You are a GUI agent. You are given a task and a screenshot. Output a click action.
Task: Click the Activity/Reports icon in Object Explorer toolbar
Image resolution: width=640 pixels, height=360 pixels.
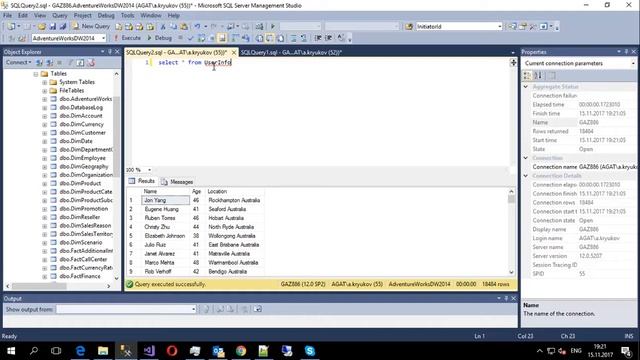pyautogui.click(x=91, y=62)
